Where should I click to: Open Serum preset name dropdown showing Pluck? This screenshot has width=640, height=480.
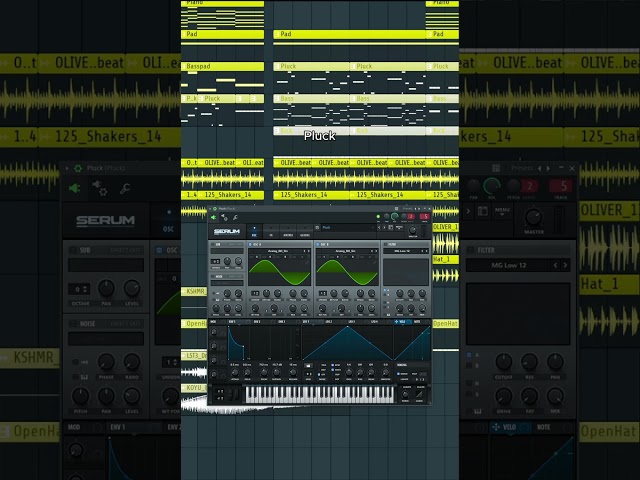[x=348, y=227]
